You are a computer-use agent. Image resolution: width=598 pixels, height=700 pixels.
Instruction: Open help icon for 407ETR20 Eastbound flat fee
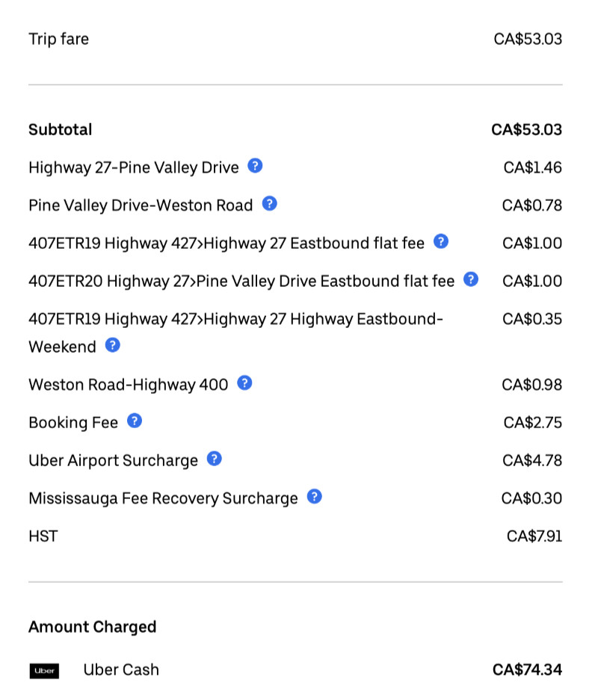tap(471, 279)
